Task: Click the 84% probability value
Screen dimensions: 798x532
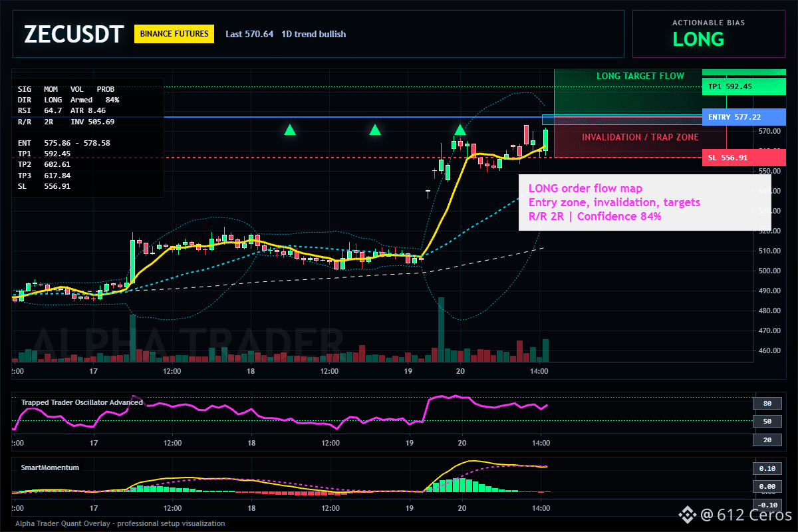Action: tap(112, 100)
